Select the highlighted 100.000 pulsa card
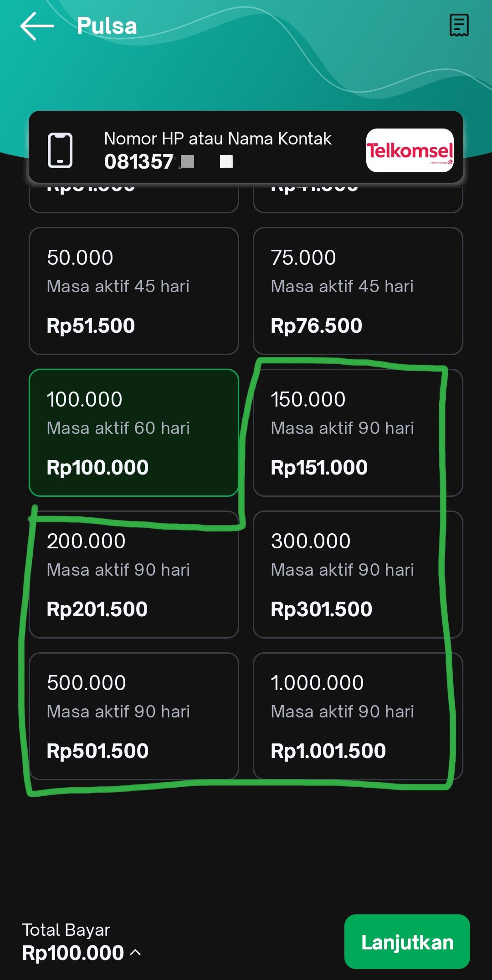The height and width of the screenshot is (980, 492). [134, 433]
